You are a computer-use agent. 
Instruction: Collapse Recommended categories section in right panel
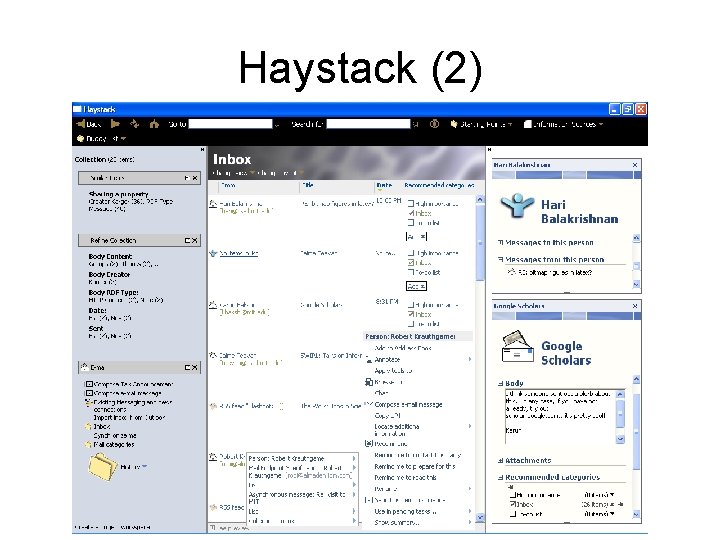(x=501, y=478)
